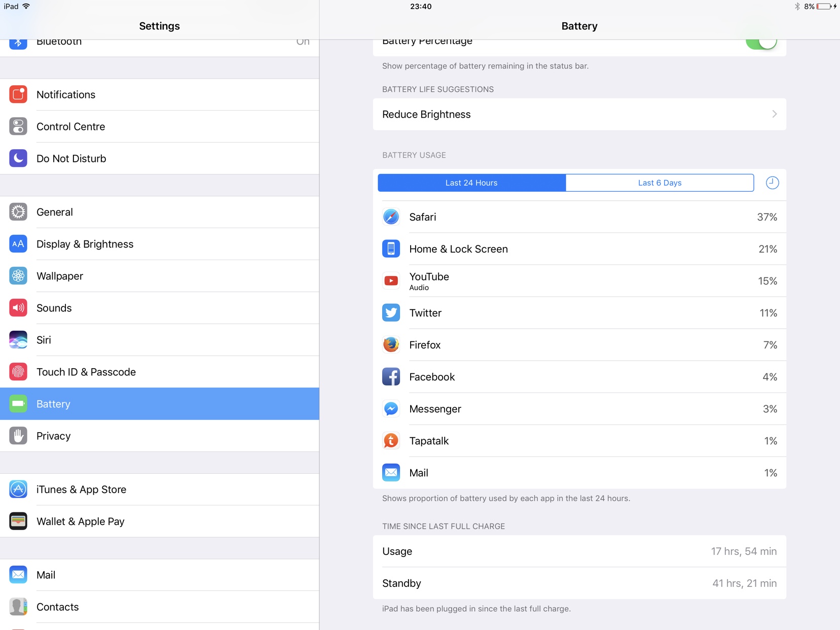Image resolution: width=840 pixels, height=630 pixels.
Task: Tap the General gear icon
Action: (x=18, y=212)
